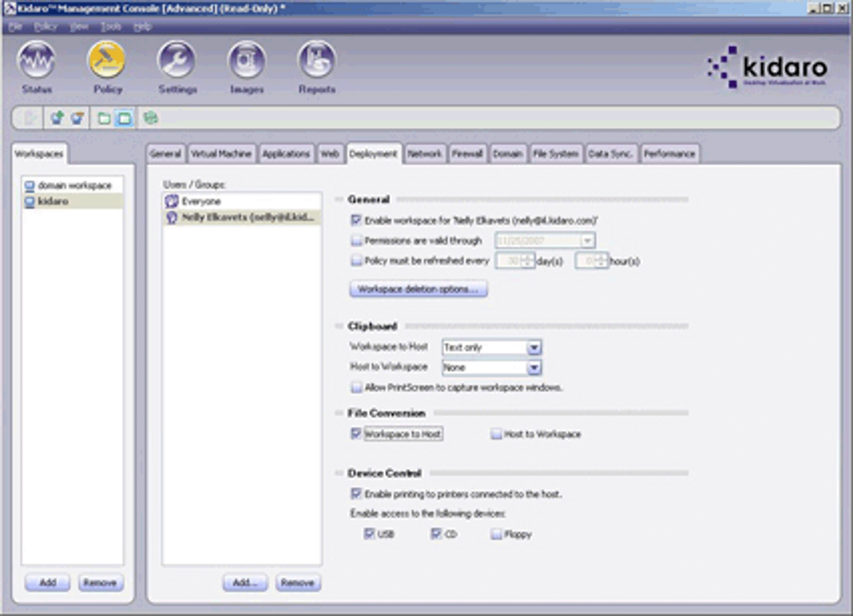Viewport: 853px width, 616px height.
Task: Open the File menu
Action: 15,27
